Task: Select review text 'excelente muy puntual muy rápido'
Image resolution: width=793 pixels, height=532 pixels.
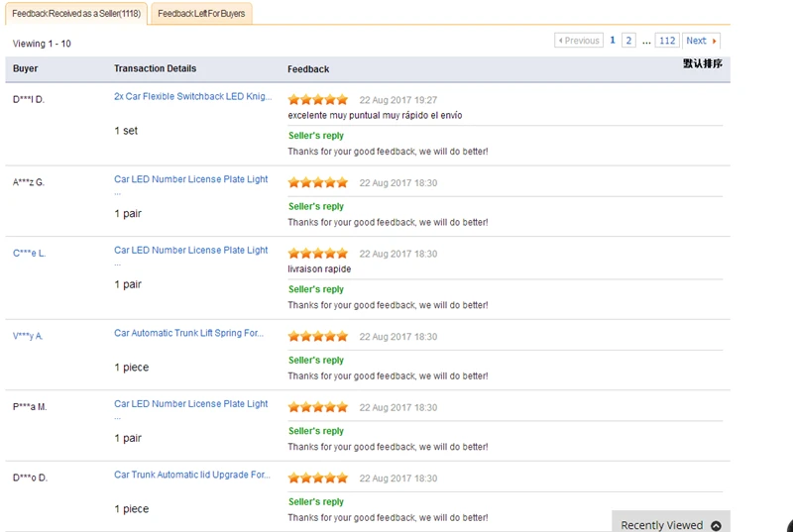Action: (x=358, y=115)
